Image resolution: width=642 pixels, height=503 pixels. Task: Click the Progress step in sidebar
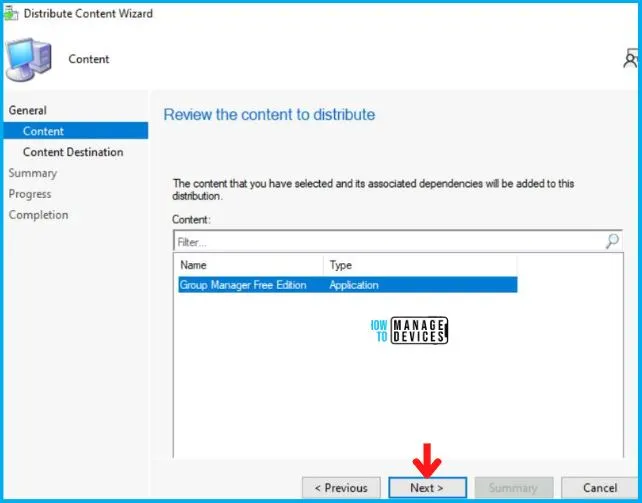pos(30,194)
